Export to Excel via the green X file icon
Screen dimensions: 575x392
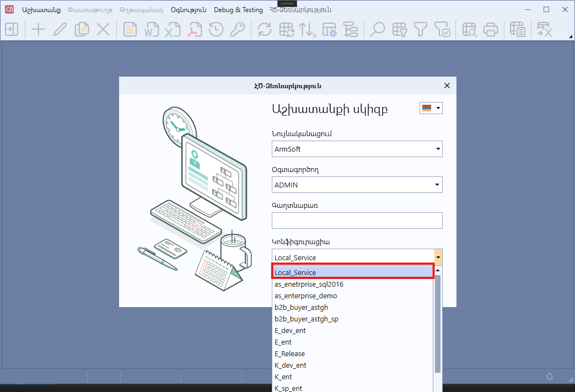point(173,29)
